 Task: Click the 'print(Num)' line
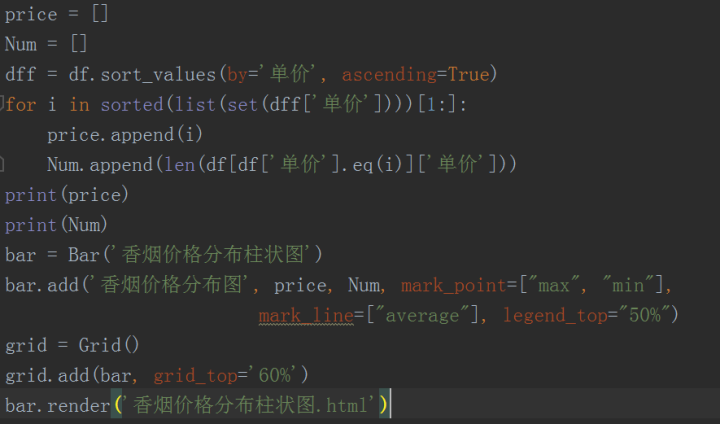click(x=56, y=225)
